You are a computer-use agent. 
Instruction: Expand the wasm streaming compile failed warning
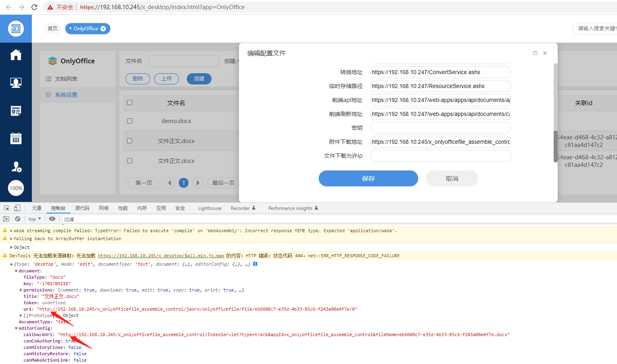pos(11,231)
